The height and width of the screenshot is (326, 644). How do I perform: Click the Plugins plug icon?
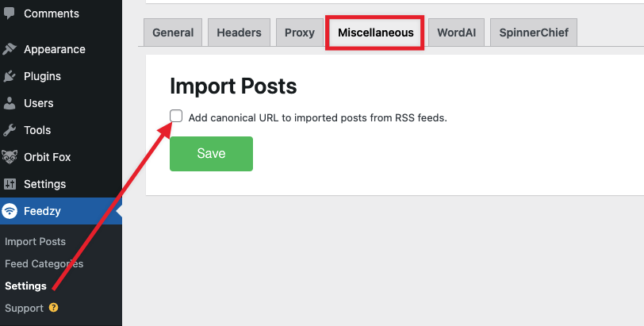(x=9, y=76)
